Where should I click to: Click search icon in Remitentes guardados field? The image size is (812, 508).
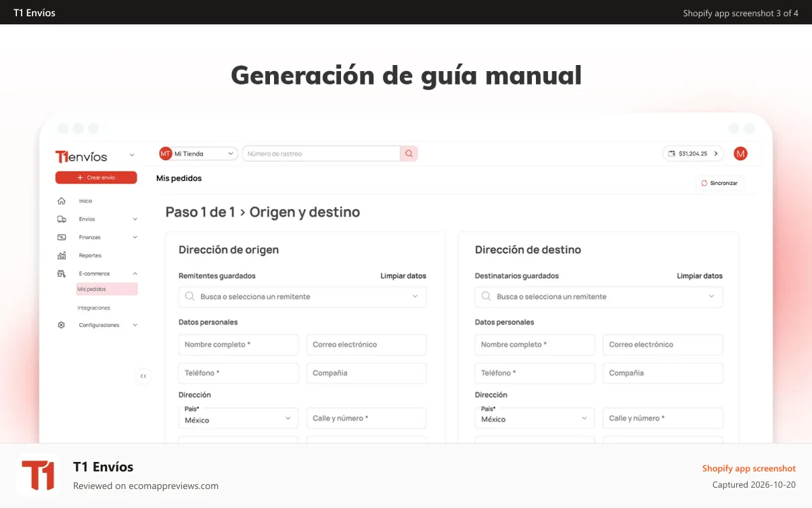tap(190, 297)
